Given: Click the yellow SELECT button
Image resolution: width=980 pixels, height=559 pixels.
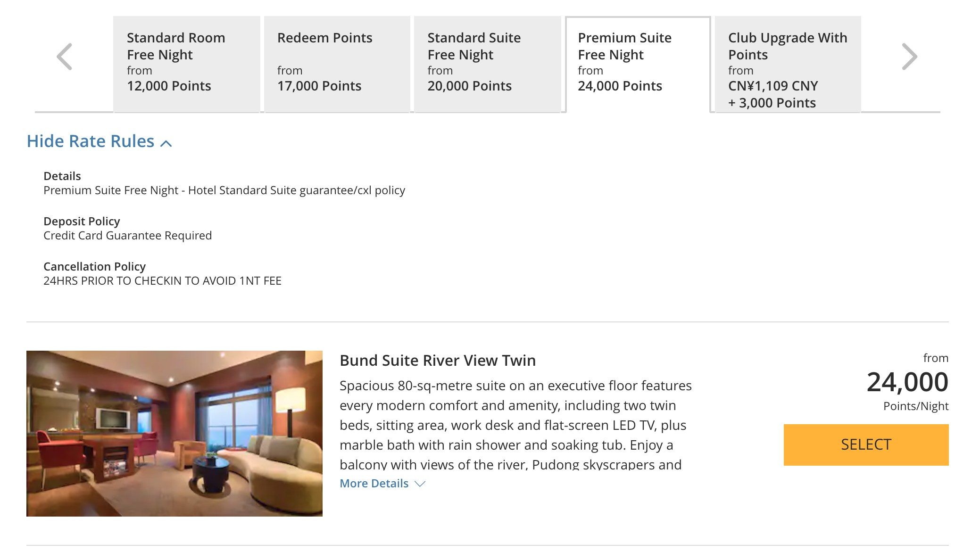Looking at the screenshot, I should pyautogui.click(x=866, y=444).
